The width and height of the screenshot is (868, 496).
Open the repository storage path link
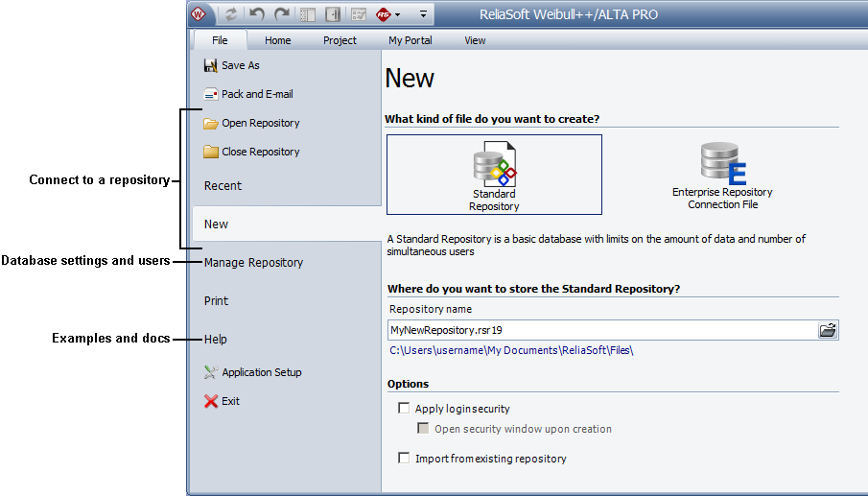(511, 351)
